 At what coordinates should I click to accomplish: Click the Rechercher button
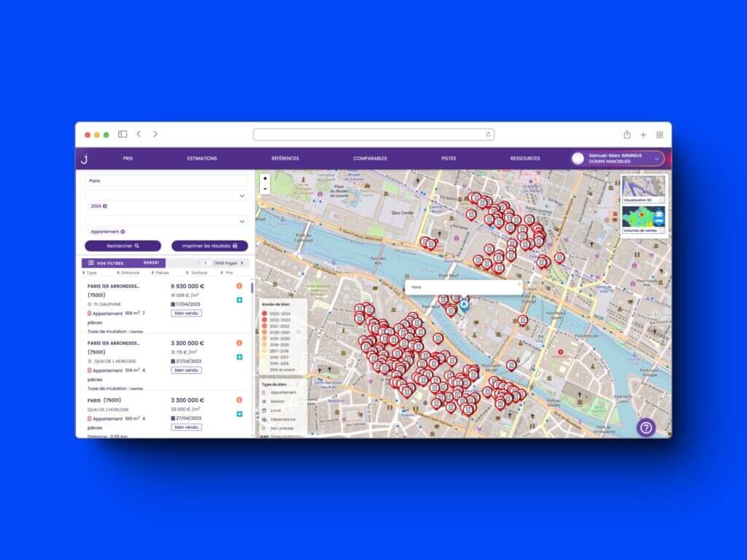pos(123,246)
